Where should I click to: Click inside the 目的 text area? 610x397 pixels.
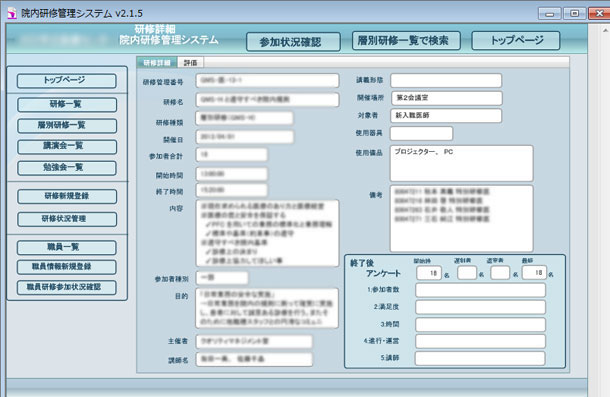pyautogui.click(x=267, y=308)
